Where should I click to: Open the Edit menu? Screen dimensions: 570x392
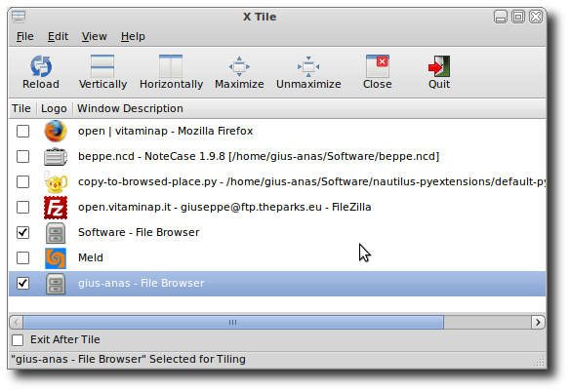[x=58, y=36]
